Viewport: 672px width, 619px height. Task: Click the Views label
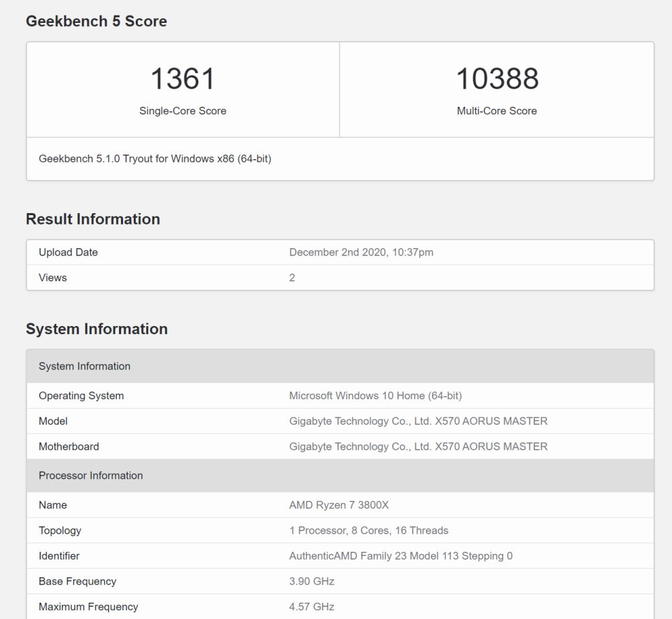(52, 278)
